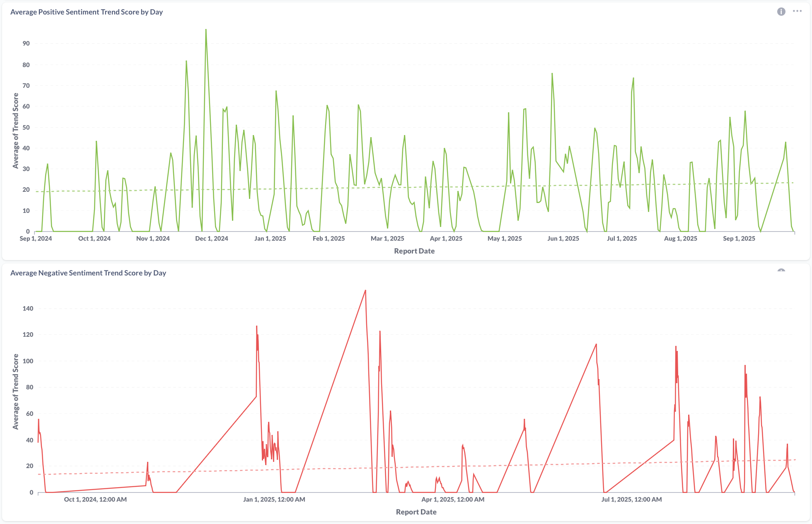Click the tallest green peak in positive chart
The height and width of the screenshot is (524, 812).
pyautogui.click(x=206, y=30)
